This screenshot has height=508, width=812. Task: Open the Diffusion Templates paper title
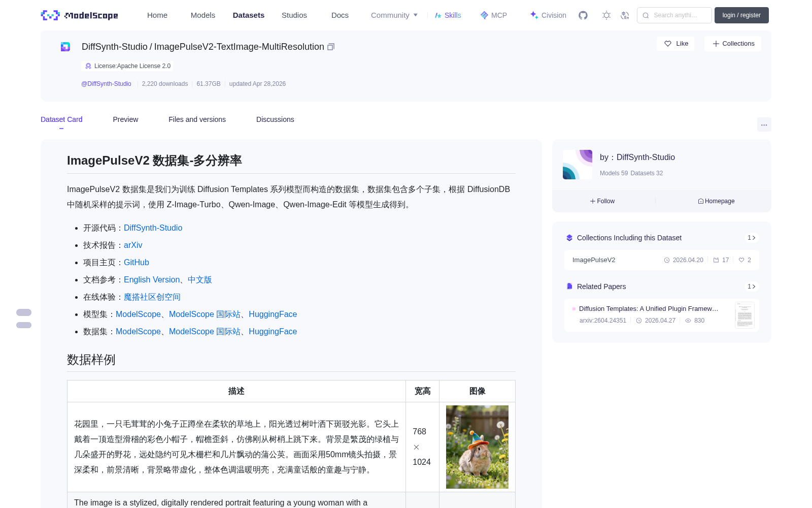point(649,309)
